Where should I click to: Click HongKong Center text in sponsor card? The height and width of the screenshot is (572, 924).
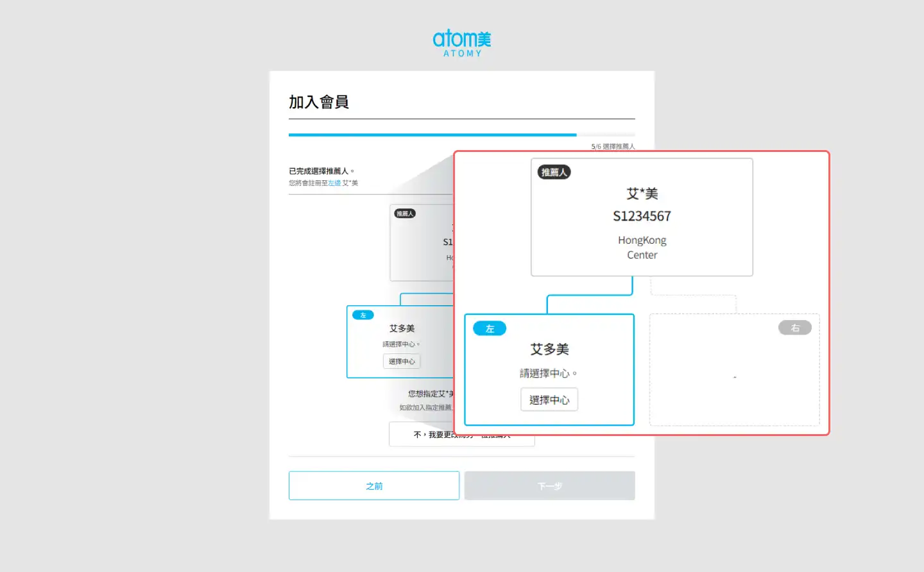click(642, 248)
